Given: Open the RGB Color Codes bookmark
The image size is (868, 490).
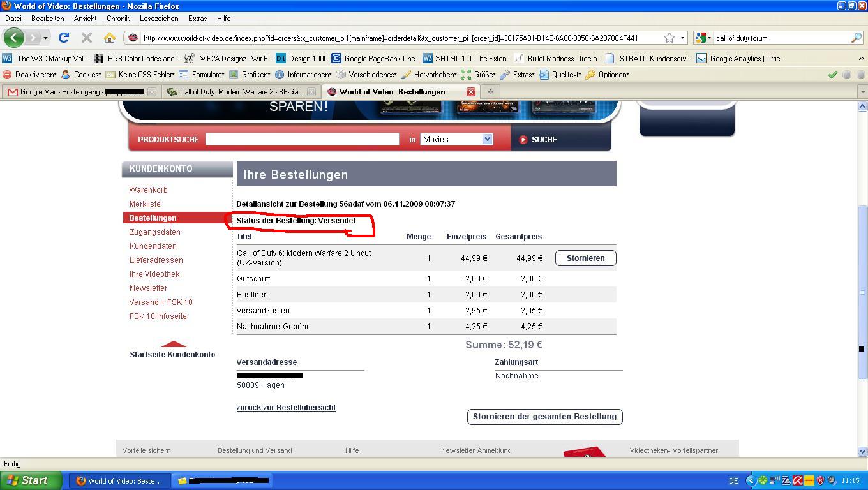Looking at the screenshot, I should point(137,58).
